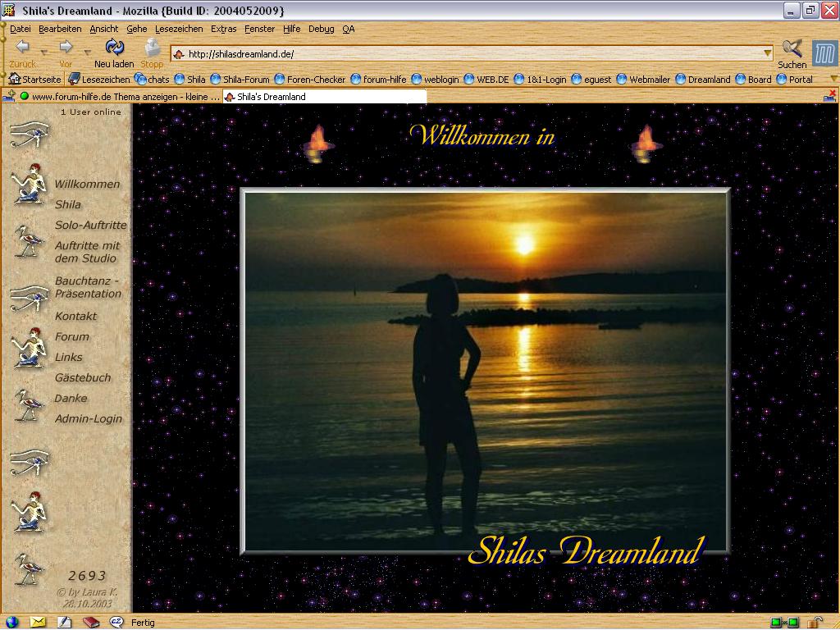This screenshot has width=840, height=630.
Task: Click the Neu laden reload button
Action: (114, 52)
